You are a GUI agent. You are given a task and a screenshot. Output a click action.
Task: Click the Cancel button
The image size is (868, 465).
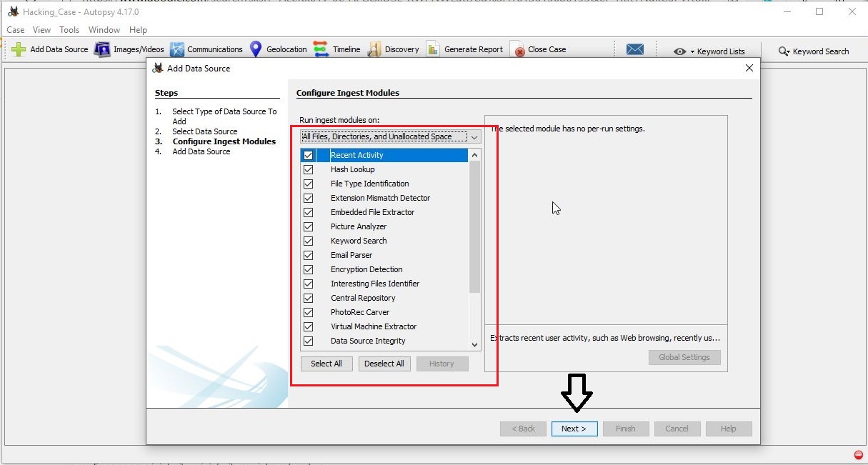(x=677, y=429)
